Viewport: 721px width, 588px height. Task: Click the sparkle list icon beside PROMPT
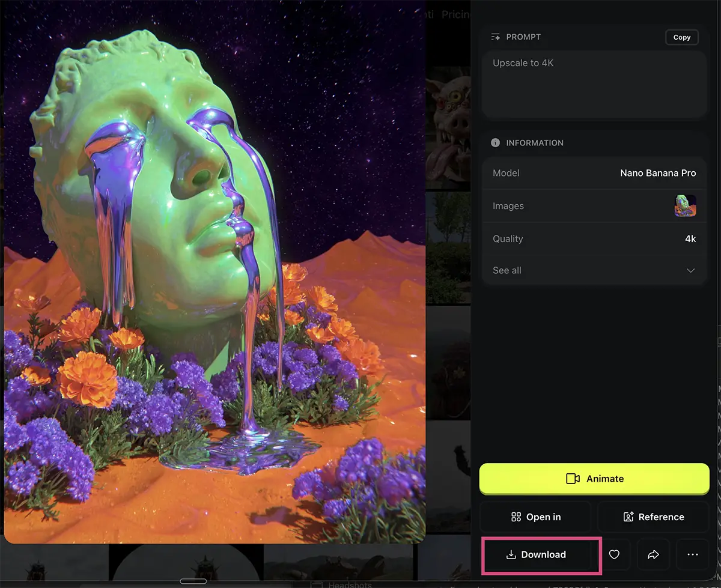pos(496,37)
